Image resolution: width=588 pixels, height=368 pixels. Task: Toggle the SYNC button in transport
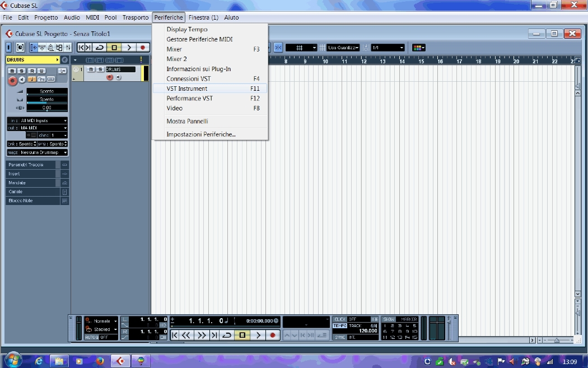340,337
